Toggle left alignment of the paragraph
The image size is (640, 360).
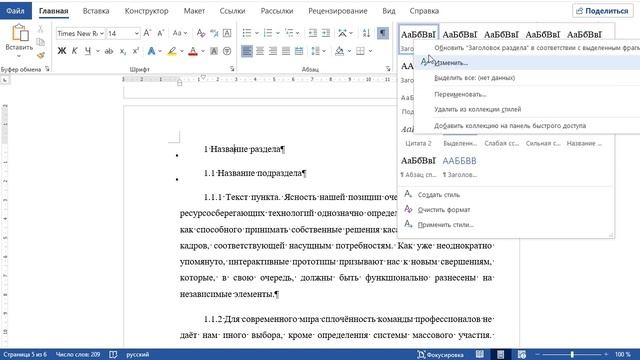247,51
